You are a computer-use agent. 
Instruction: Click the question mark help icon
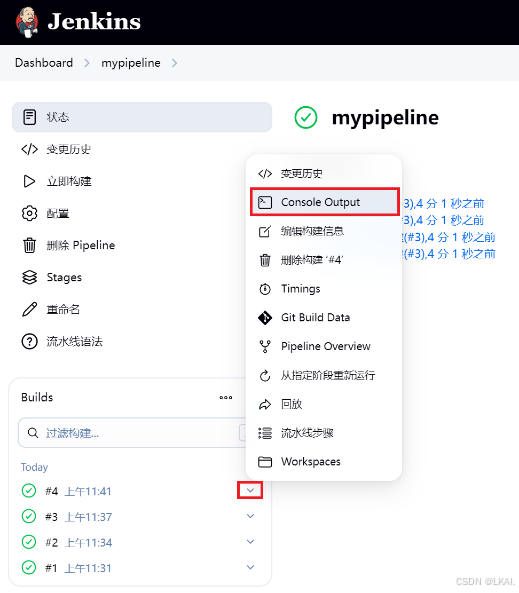pyautogui.click(x=30, y=342)
